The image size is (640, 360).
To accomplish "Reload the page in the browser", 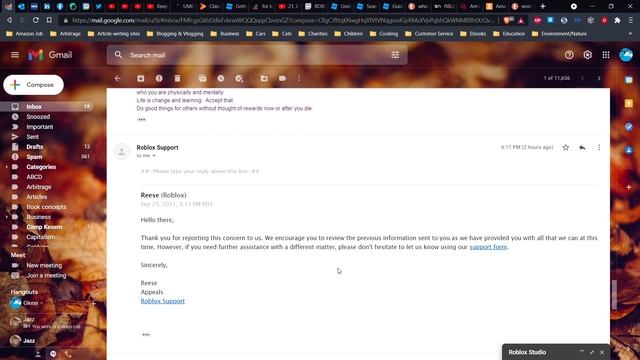I will click(36, 20).
